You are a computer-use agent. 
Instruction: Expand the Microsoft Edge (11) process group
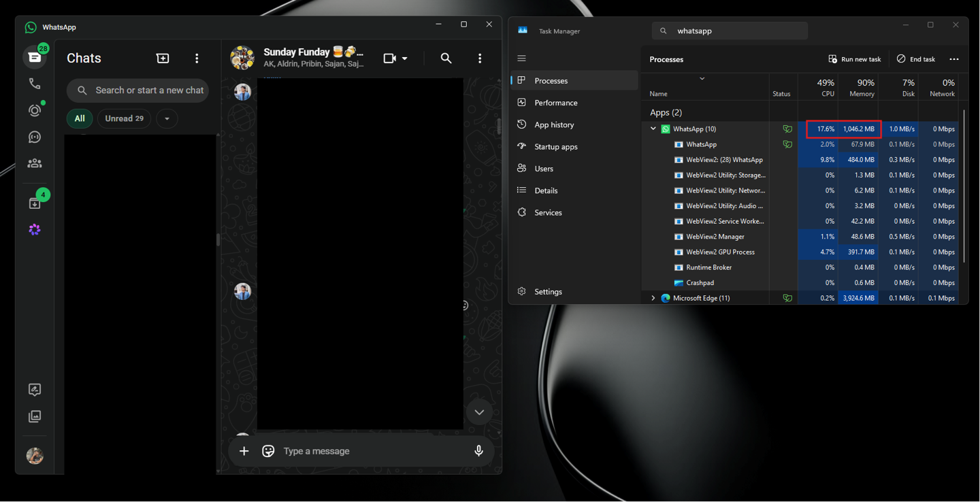pos(653,298)
